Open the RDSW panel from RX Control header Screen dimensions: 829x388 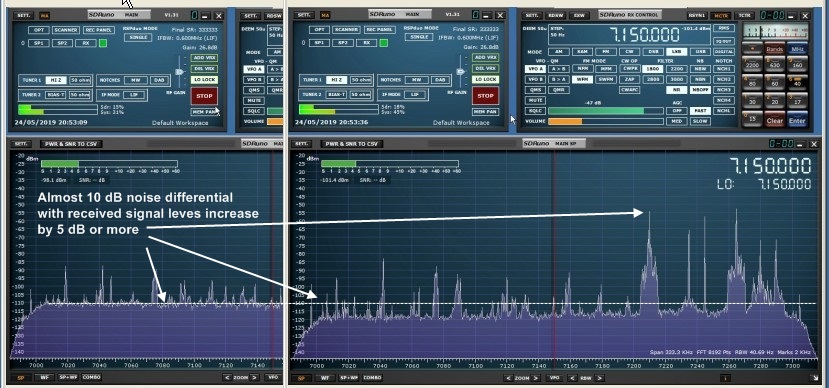556,15
